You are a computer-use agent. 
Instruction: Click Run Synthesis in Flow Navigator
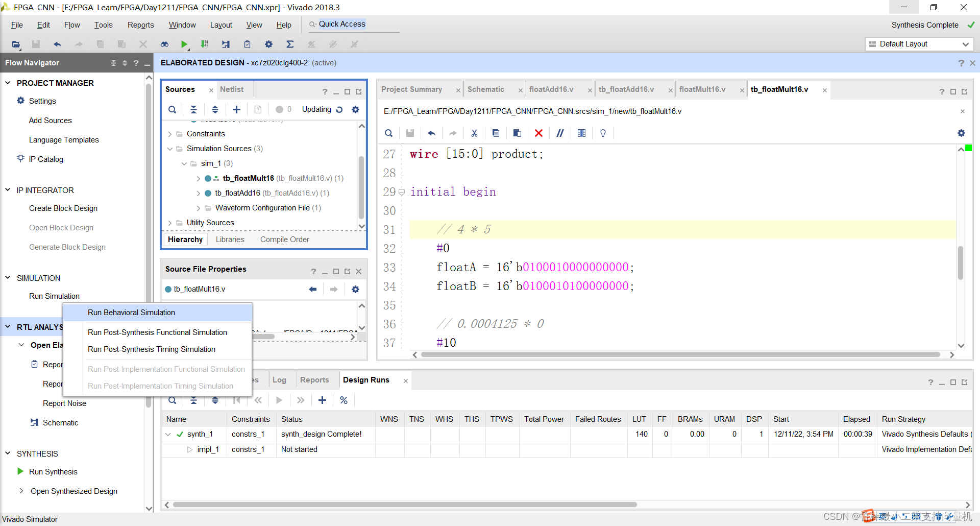coord(53,472)
